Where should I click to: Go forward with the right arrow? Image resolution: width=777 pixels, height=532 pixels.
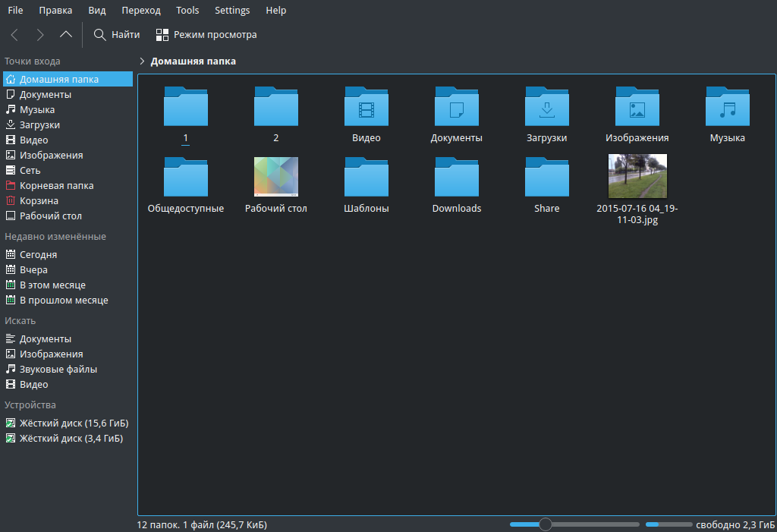(x=40, y=35)
